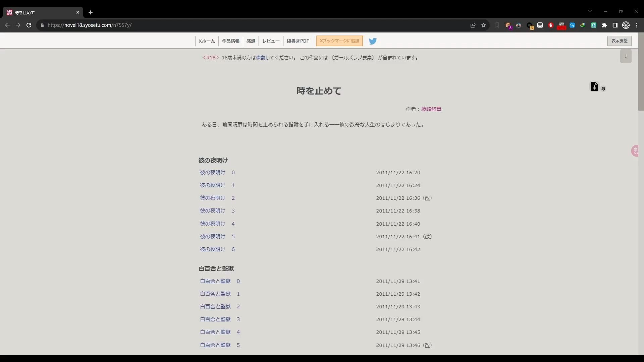The height and width of the screenshot is (362, 644).
Task: Click the site padlock icon
Action: pyautogui.click(x=42, y=25)
